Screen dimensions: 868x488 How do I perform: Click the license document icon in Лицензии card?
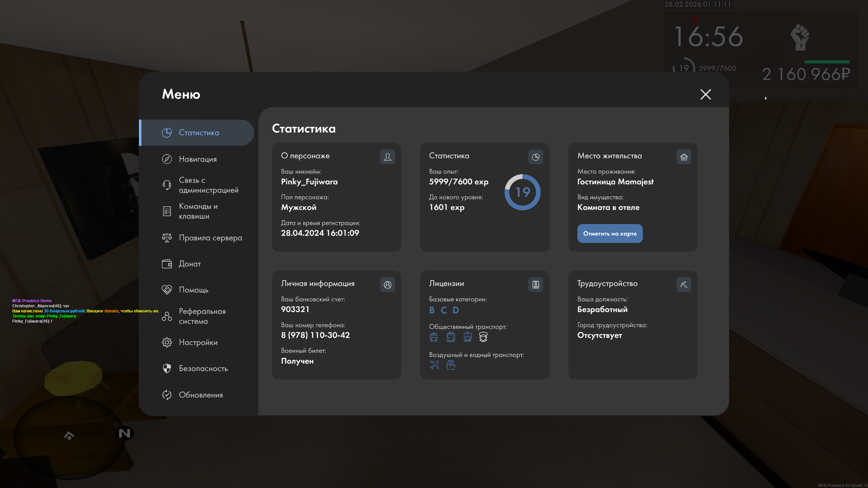[x=536, y=285]
